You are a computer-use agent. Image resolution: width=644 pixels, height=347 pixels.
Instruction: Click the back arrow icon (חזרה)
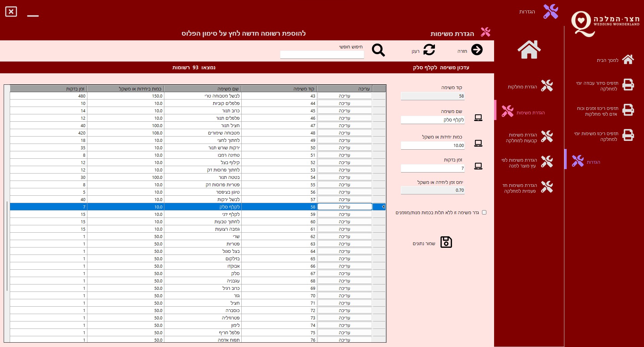(x=477, y=50)
